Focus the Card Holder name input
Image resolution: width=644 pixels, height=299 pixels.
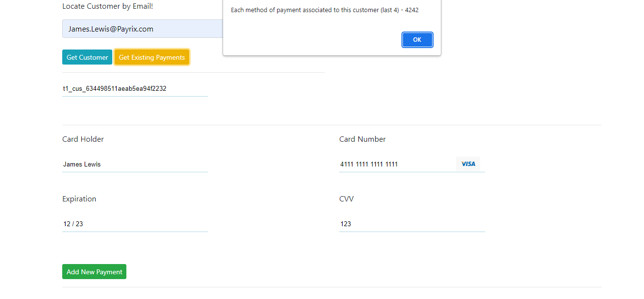[135, 164]
